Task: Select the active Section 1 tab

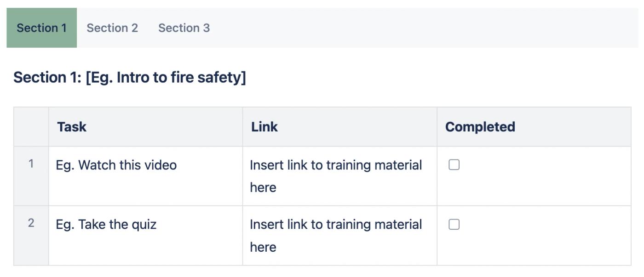Action: [x=41, y=28]
